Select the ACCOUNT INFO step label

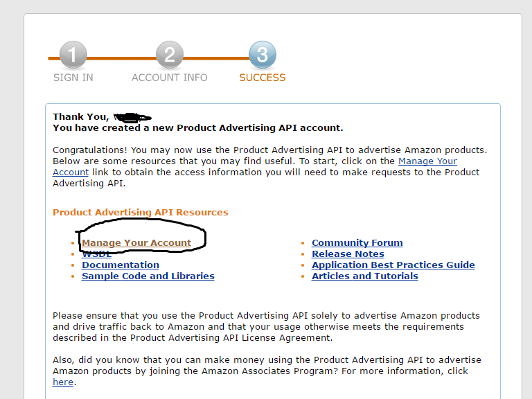pos(169,78)
